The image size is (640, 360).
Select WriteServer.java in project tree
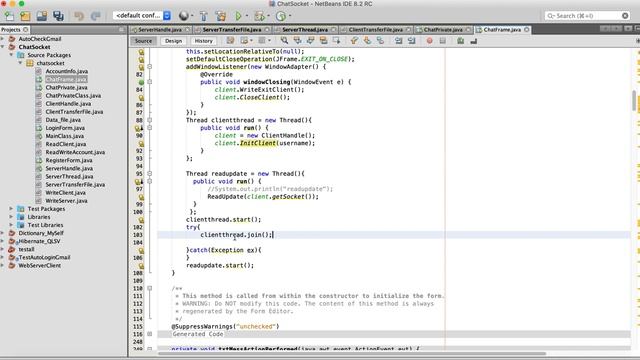(66, 201)
